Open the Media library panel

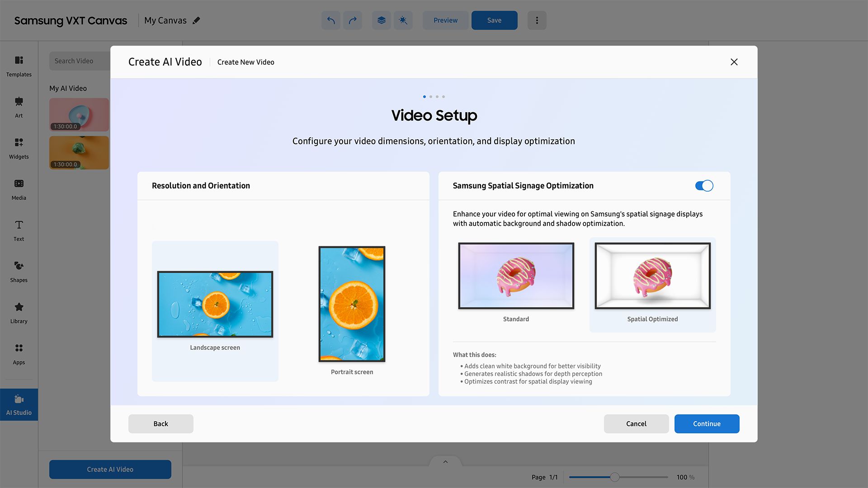click(x=19, y=189)
